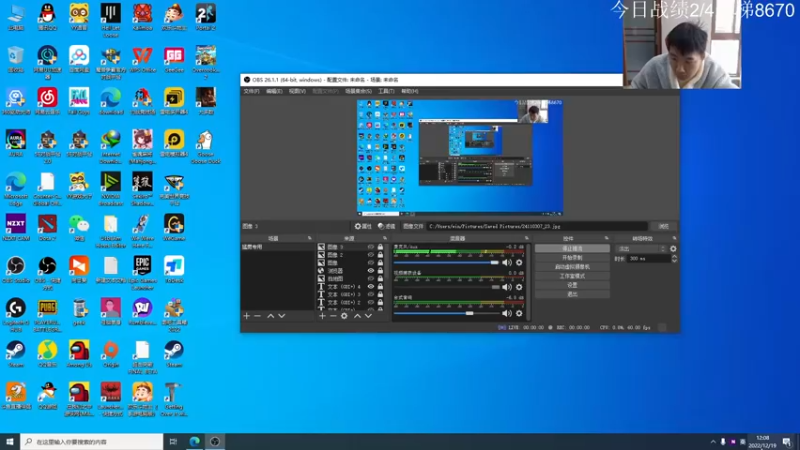Screen dimensions: 800x450
Task: Open settings gear for the second mixer track
Action: (x=519, y=287)
